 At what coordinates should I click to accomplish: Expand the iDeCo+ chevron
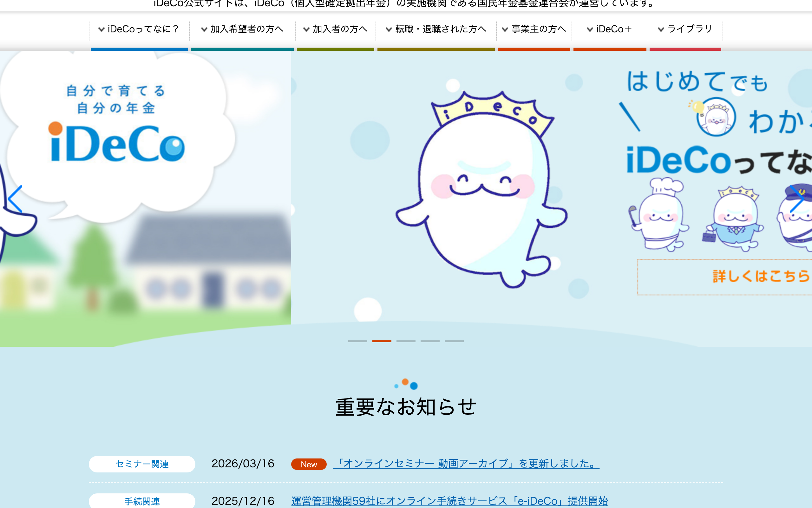click(x=590, y=30)
